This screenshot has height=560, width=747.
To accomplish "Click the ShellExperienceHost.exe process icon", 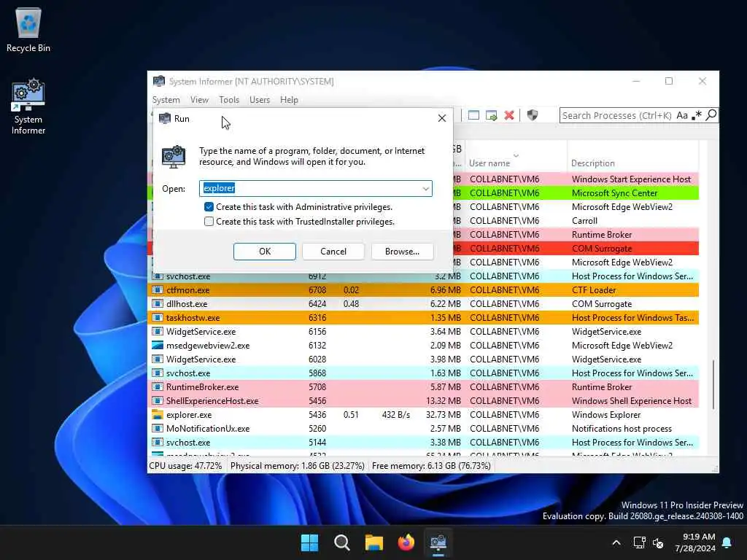I will (x=158, y=400).
